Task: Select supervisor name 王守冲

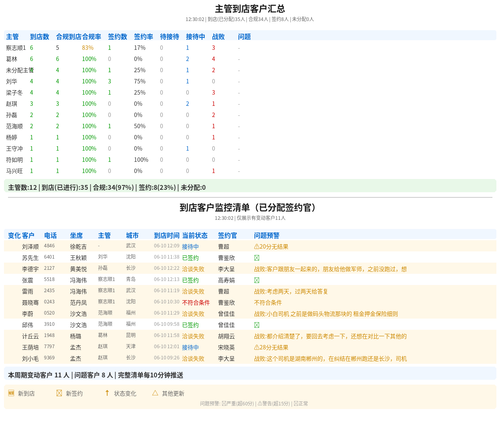Action: 14,149
